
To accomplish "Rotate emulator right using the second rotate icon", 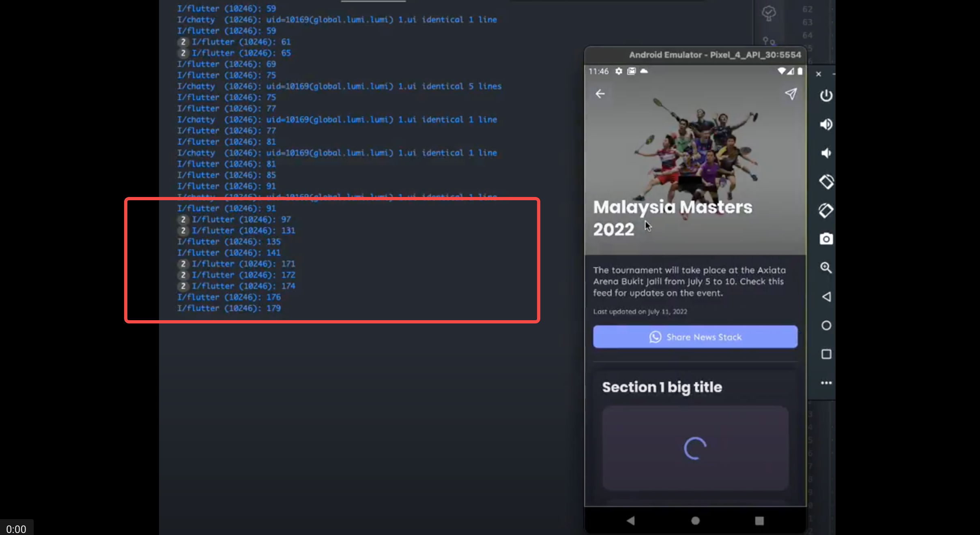I will [826, 210].
